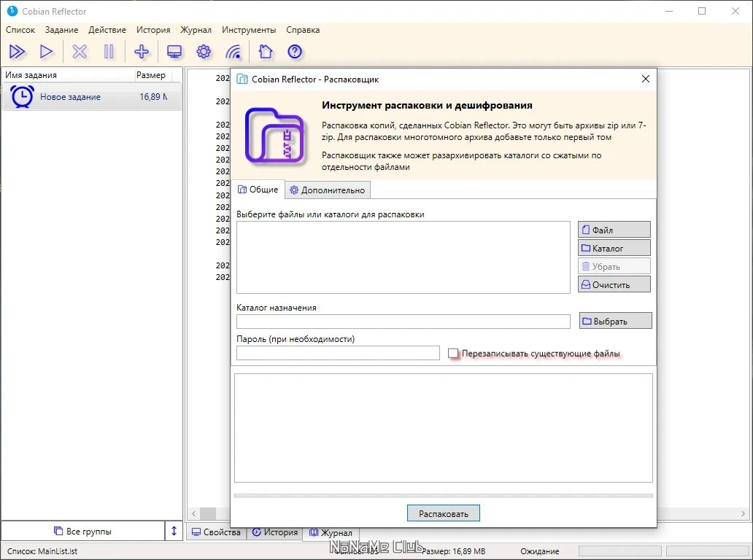The height and width of the screenshot is (560, 753).
Task: Open the Журнал menu
Action: [196, 30]
